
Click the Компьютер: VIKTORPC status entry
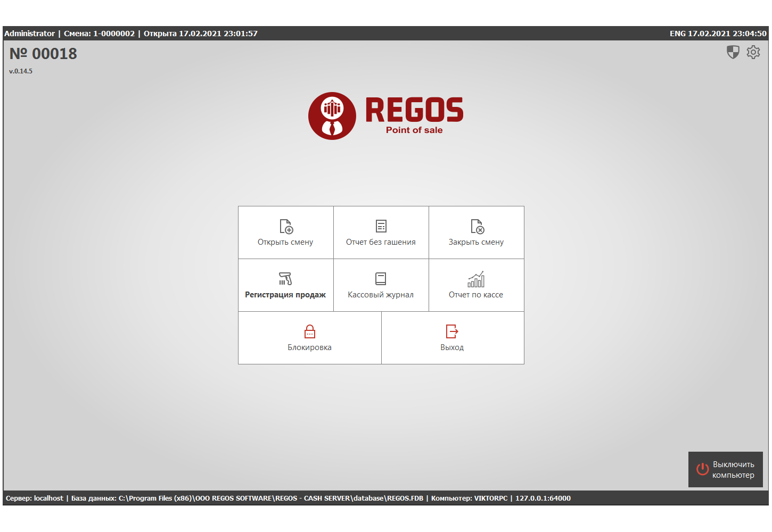[x=470, y=498]
